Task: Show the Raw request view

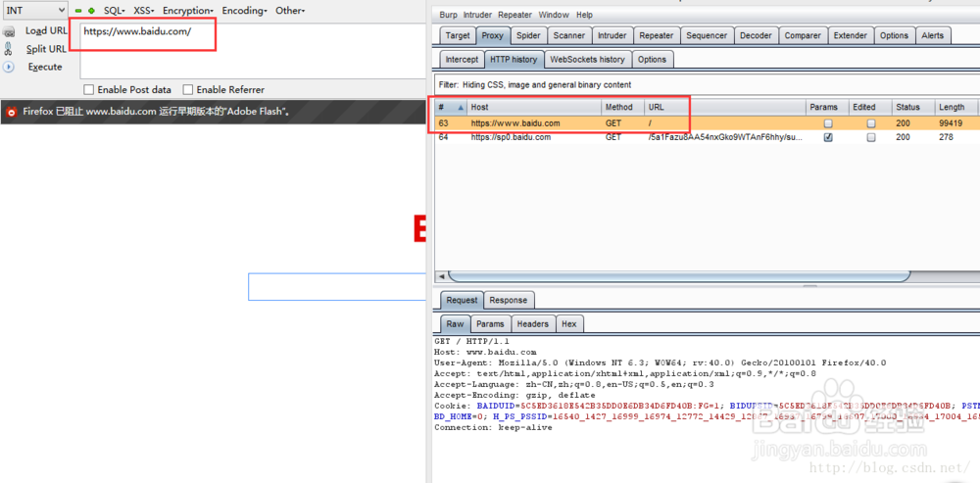Action: (455, 323)
